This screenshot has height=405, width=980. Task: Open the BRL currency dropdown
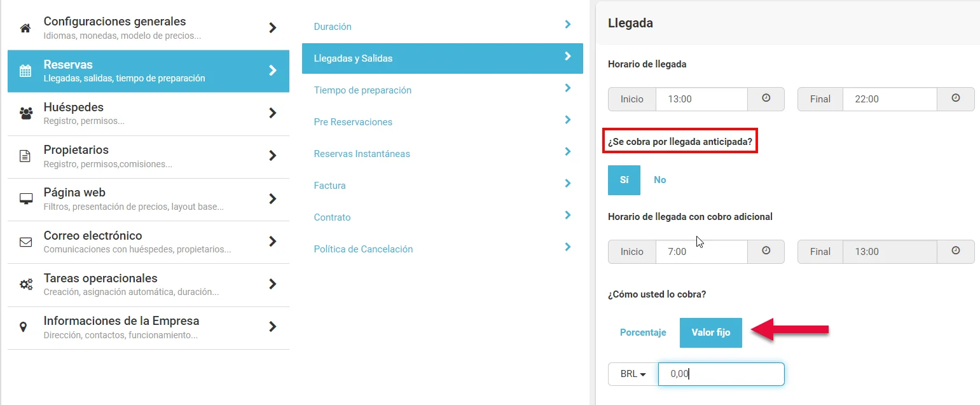[633, 374]
